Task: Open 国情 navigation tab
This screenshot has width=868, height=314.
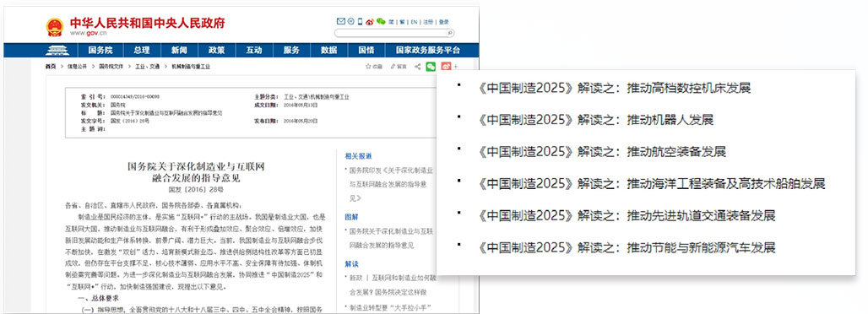Action: [366, 50]
